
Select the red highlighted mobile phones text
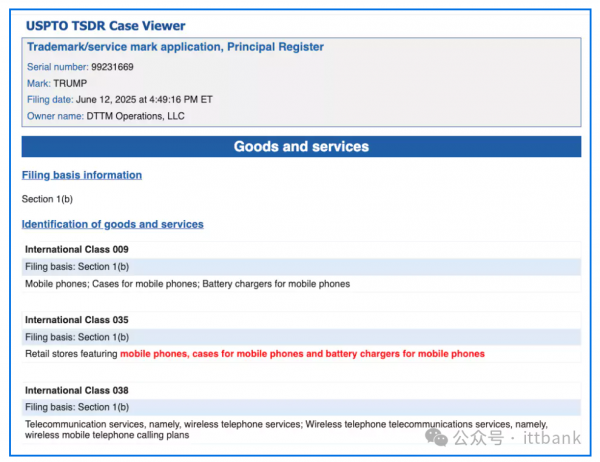click(302, 354)
